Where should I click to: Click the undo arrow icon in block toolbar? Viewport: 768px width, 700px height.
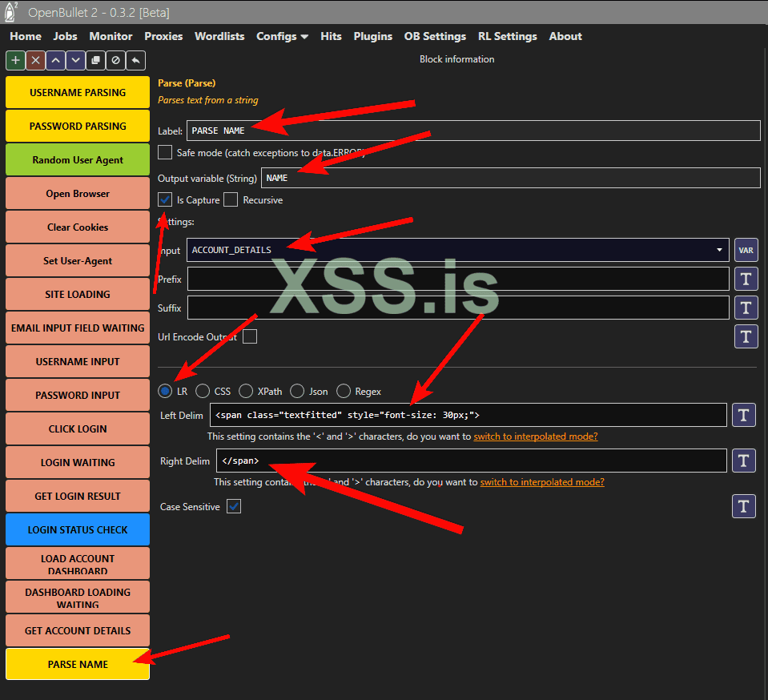135,60
